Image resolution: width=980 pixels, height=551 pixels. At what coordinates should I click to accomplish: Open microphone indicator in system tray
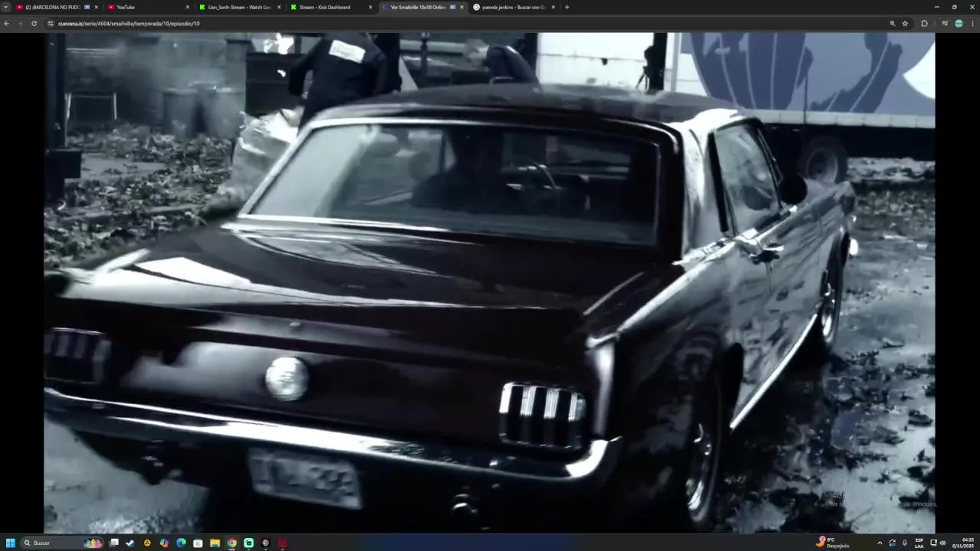tap(905, 543)
